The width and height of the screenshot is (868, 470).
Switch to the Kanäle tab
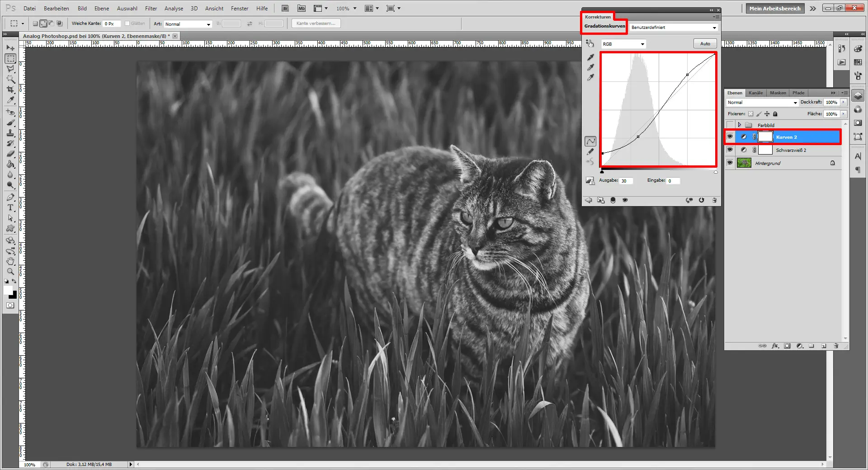[x=755, y=93]
